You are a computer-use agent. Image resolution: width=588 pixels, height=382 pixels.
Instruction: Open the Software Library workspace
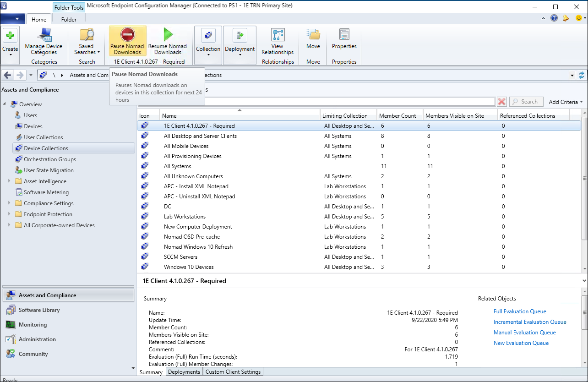coord(39,310)
